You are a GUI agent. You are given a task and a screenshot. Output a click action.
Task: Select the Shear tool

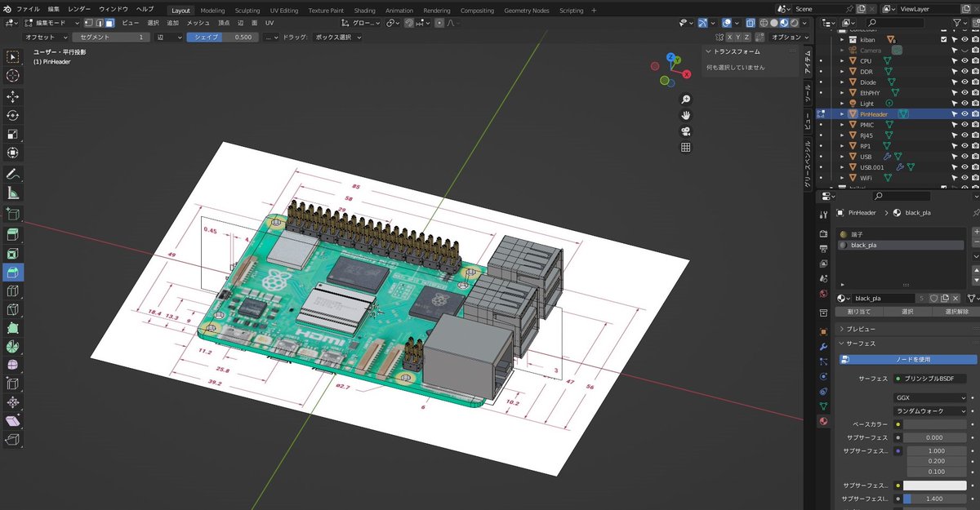tap(13, 421)
